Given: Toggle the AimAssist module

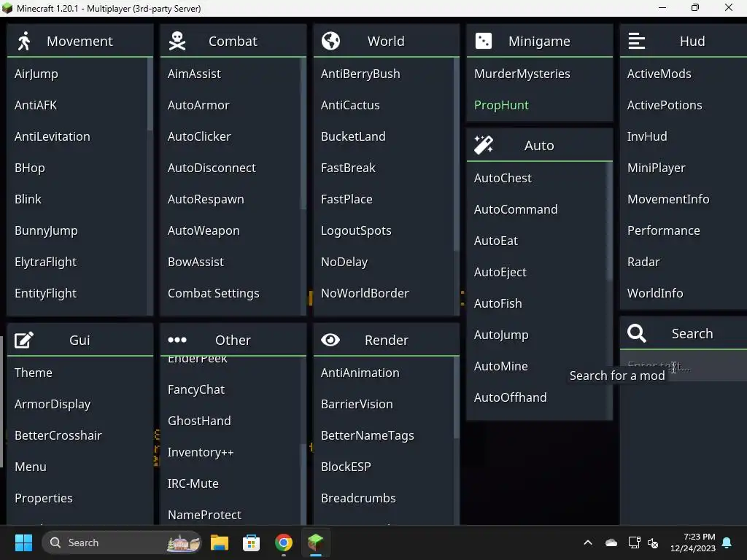Looking at the screenshot, I should pos(231,74).
